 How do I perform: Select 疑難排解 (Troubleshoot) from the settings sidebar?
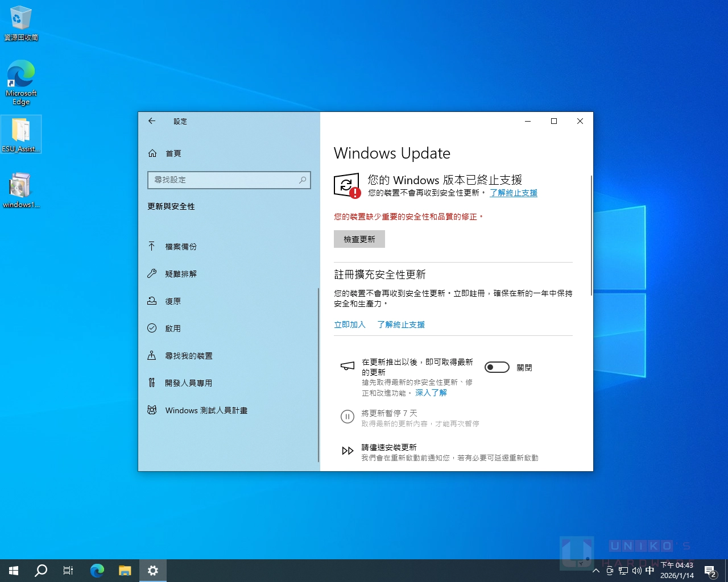[181, 273]
